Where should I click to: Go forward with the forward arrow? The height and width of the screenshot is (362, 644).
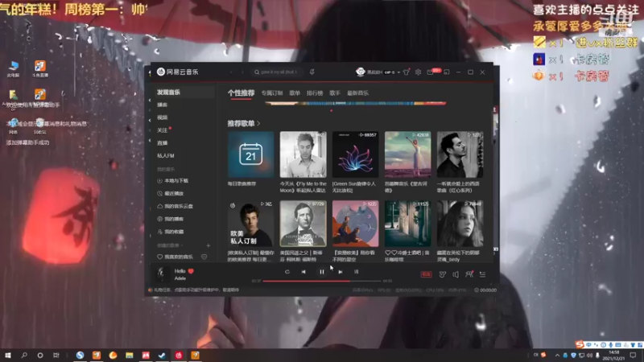pyautogui.click(x=242, y=72)
